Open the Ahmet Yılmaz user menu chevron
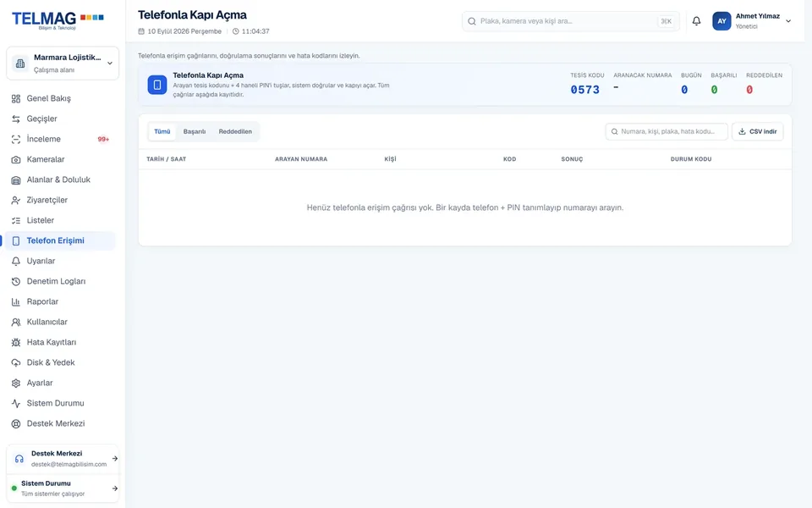The height and width of the screenshot is (508, 812). [788, 21]
